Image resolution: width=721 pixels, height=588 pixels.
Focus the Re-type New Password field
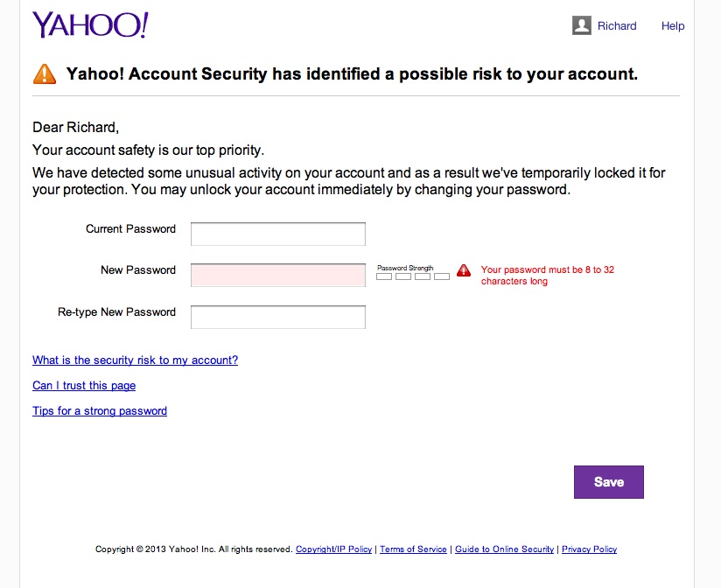coord(278,317)
